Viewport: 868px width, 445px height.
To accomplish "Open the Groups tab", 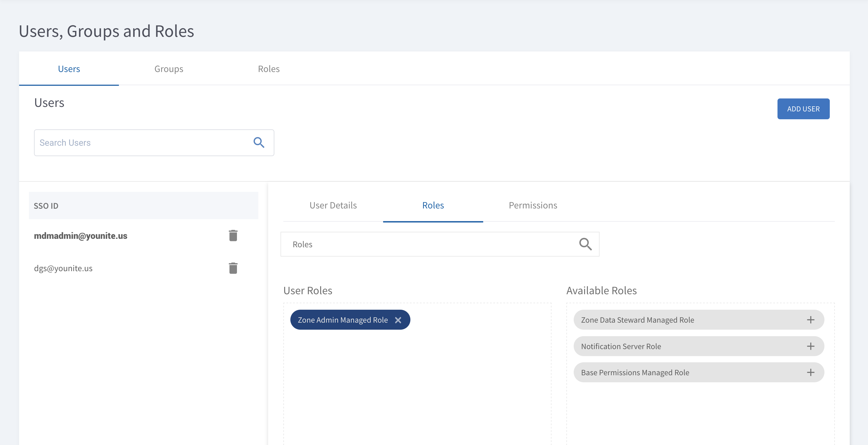I will point(169,69).
